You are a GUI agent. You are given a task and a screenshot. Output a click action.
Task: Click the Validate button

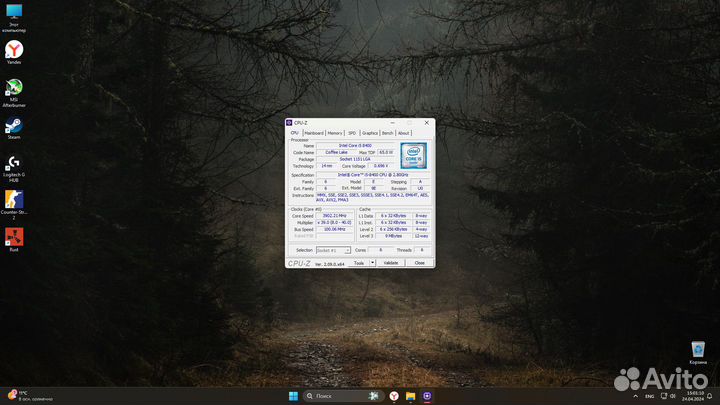[391, 263]
